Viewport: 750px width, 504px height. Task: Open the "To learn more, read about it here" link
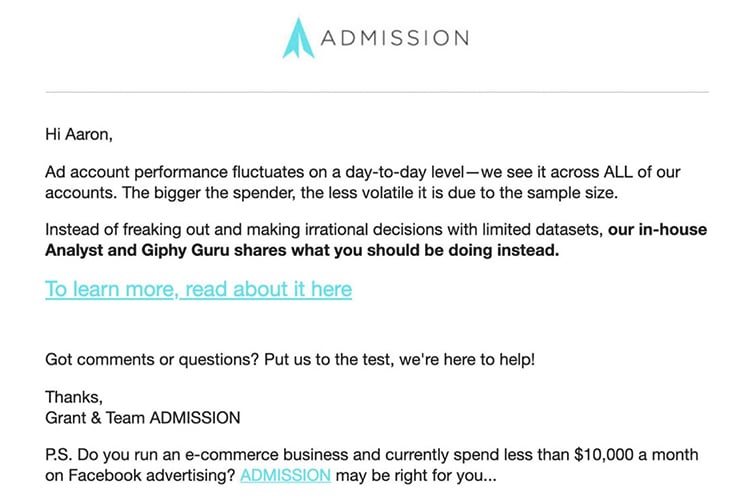click(x=198, y=289)
